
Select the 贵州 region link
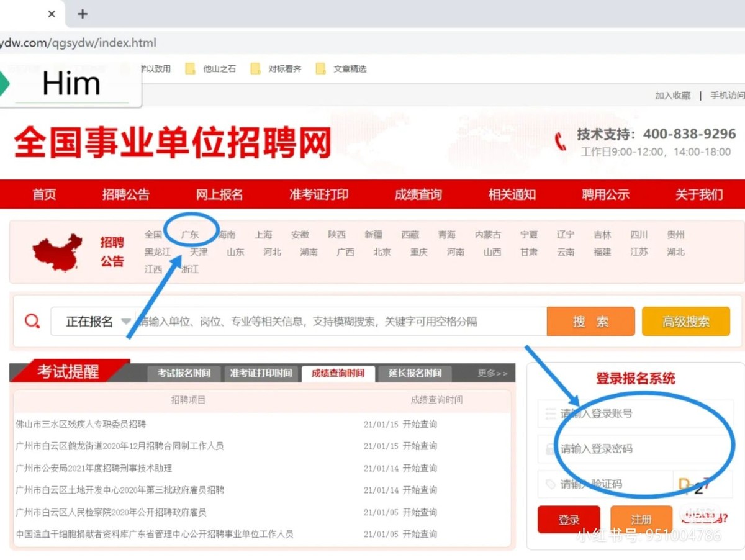pyautogui.click(x=675, y=235)
